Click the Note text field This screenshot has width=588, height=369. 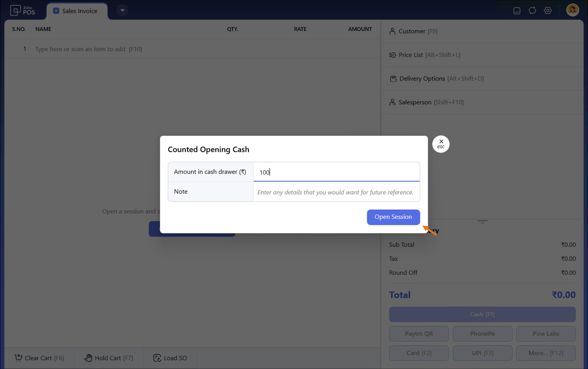pyautogui.click(x=336, y=192)
